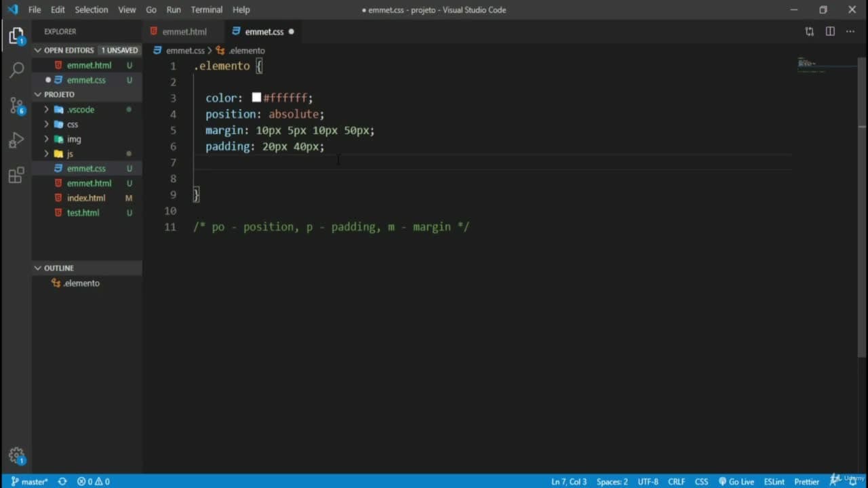The height and width of the screenshot is (488, 868).
Task: Expand the img folder
Action: point(47,139)
